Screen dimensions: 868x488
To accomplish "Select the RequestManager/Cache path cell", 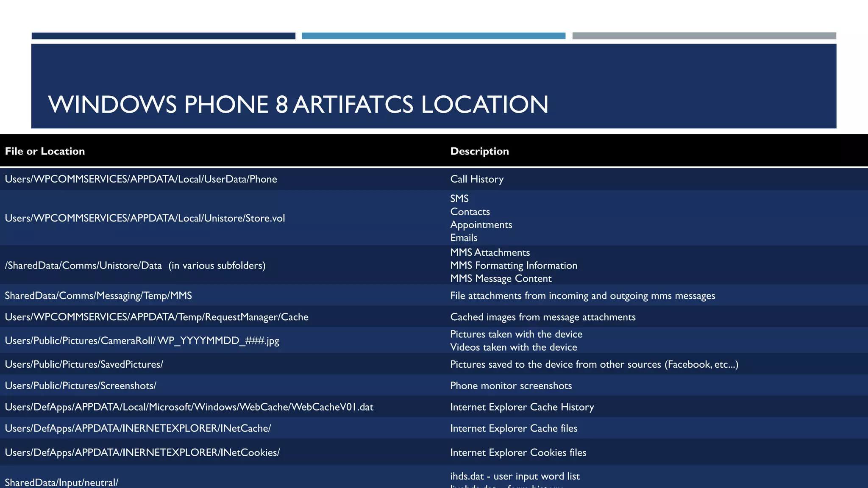I will (156, 317).
